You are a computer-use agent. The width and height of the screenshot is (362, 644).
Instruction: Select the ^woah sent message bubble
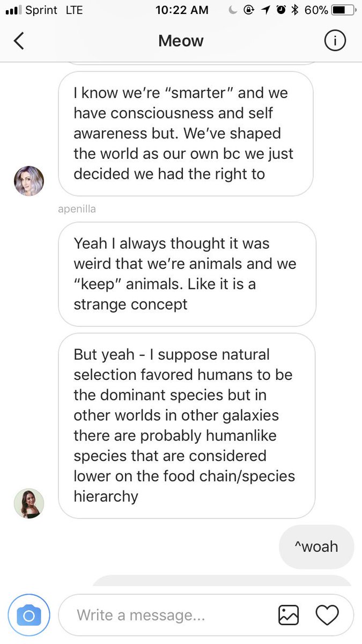point(316,547)
